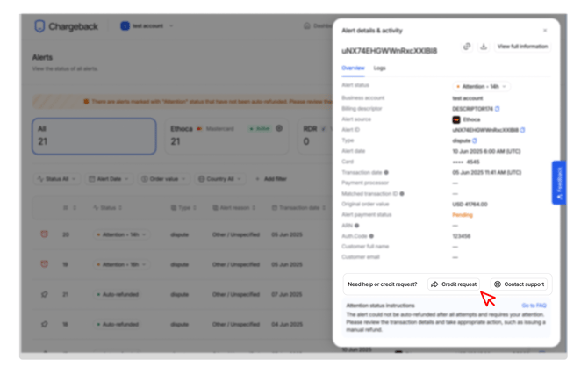The width and height of the screenshot is (588, 367).
Task: Click the warning icon in attention banner
Action: coord(86,102)
